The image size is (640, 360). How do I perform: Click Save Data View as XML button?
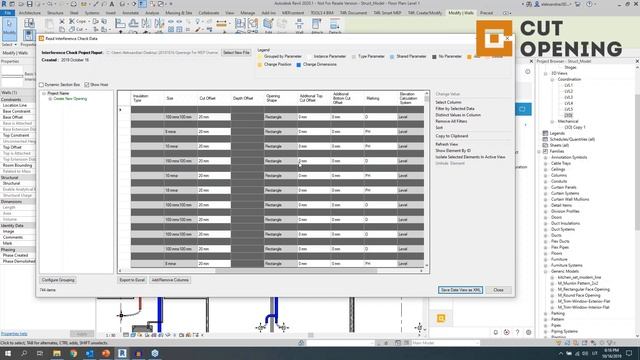[x=460, y=290]
